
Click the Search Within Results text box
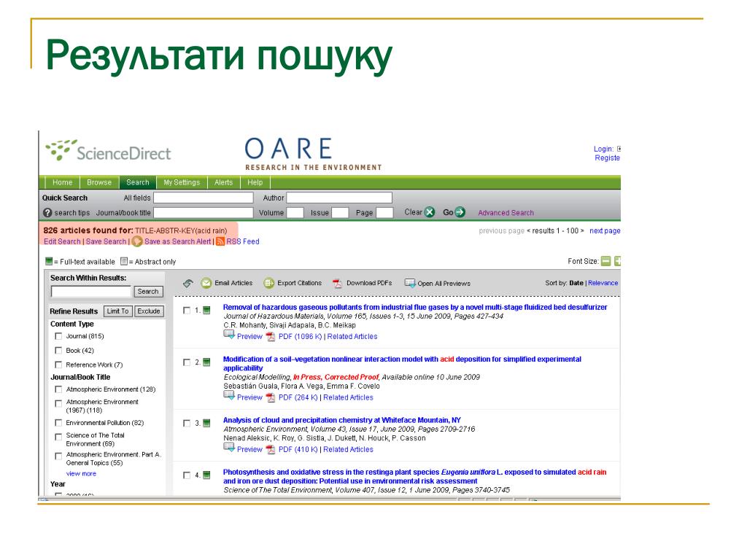[90, 292]
